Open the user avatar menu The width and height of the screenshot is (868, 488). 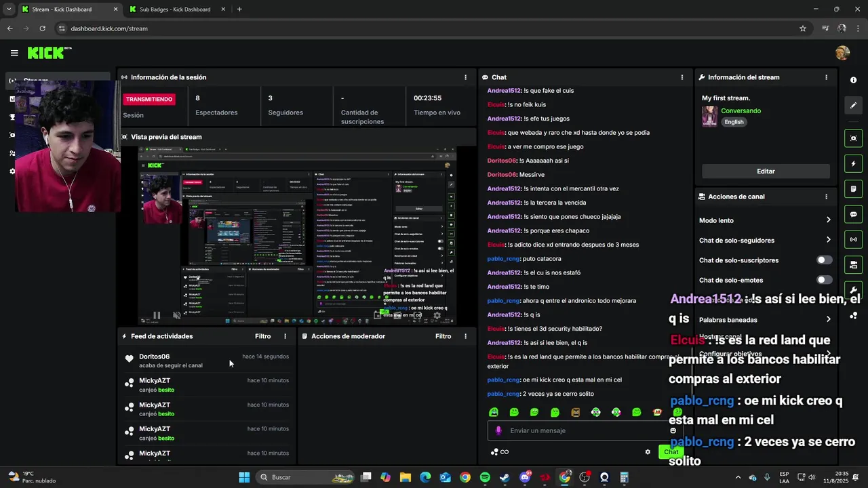pos(842,53)
